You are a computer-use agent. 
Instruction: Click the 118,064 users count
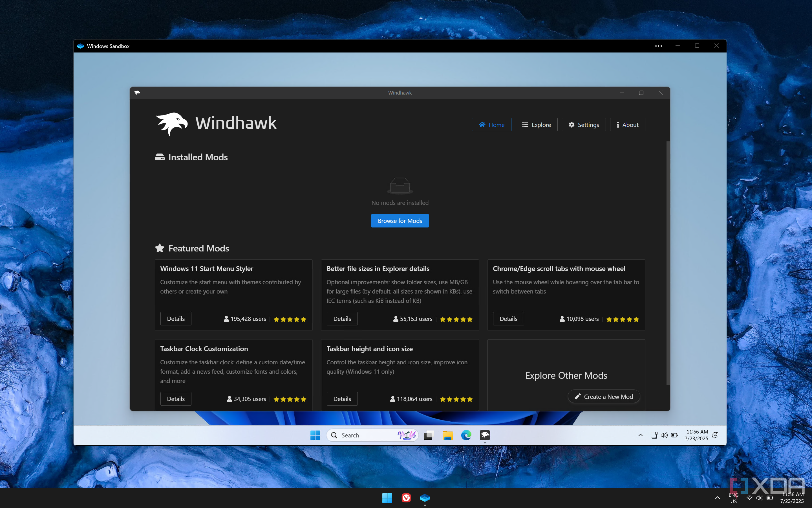coord(411,399)
